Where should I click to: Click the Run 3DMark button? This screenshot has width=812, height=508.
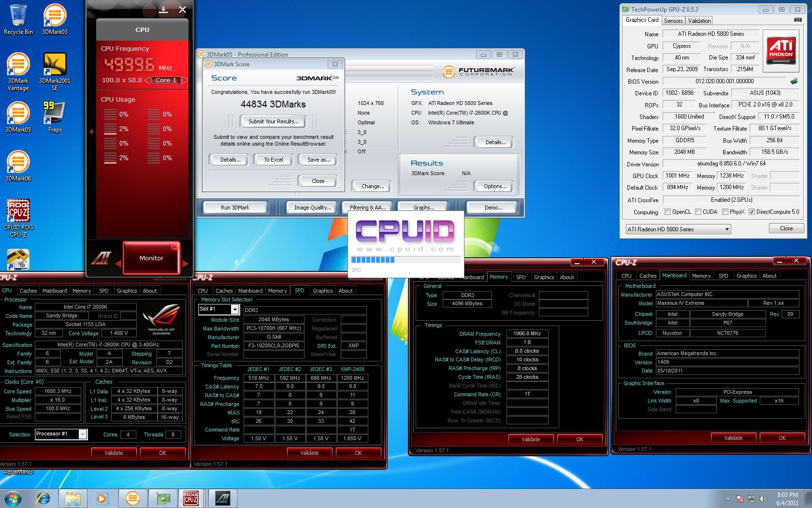[235, 208]
